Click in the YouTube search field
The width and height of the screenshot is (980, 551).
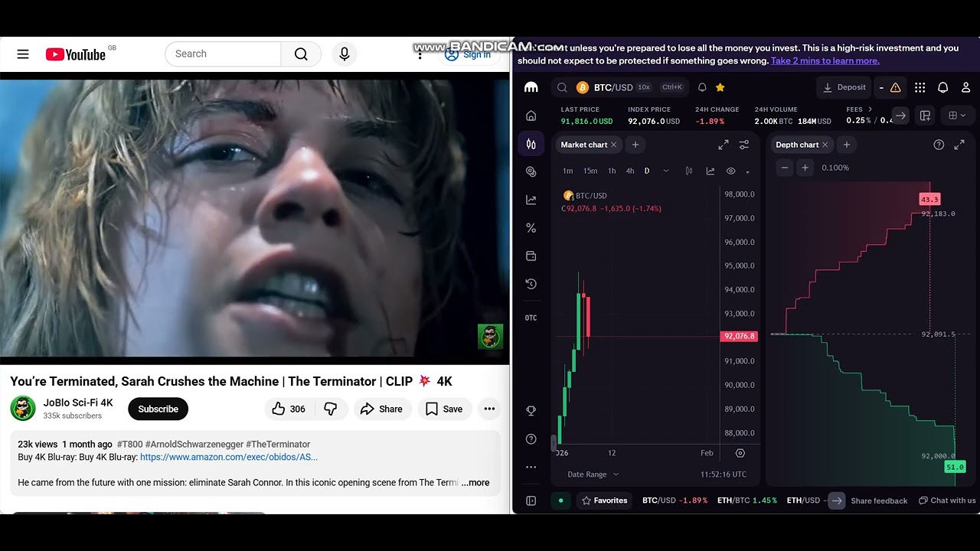coord(223,54)
